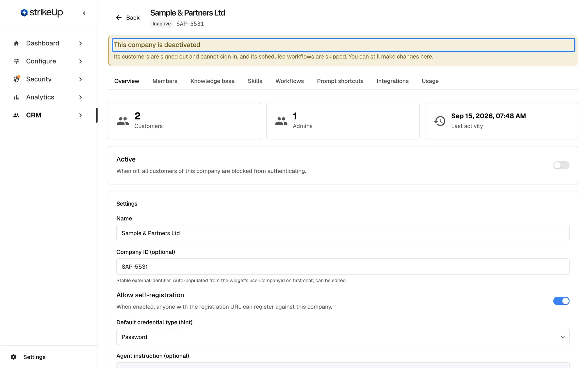Turn off Allow self-registration switch

coord(561,301)
